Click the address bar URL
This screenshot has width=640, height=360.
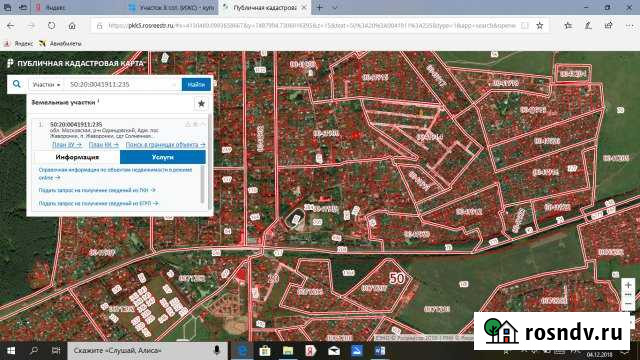tap(312, 26)
